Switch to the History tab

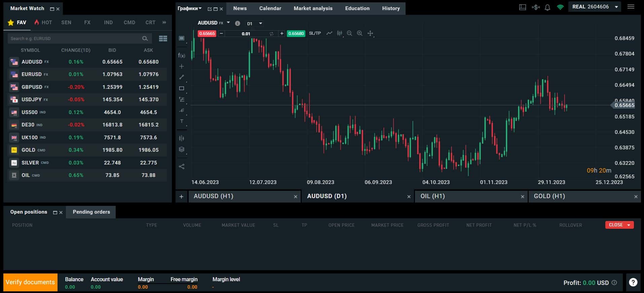pos(391,8)
